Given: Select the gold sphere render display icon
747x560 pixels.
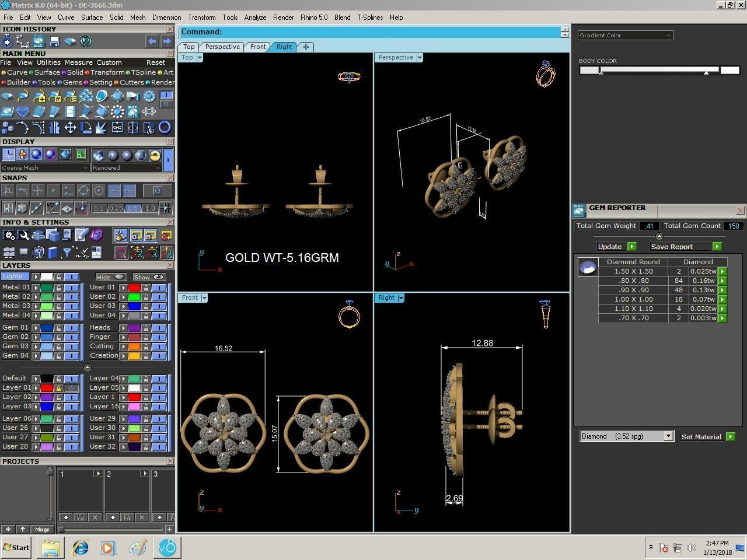Looking at the screenshot, I should (155, 155).
